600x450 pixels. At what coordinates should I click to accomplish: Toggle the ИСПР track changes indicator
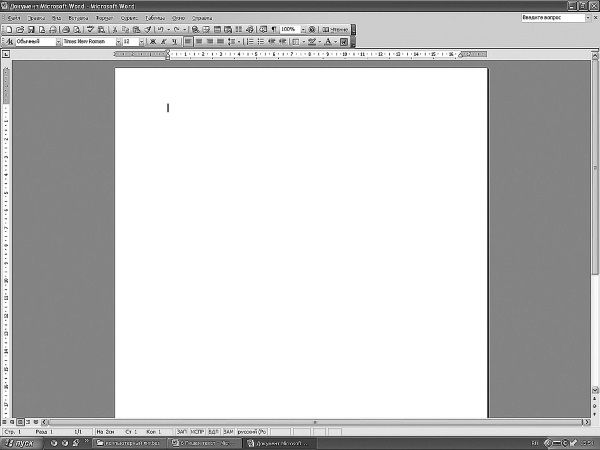click(197, 431)
